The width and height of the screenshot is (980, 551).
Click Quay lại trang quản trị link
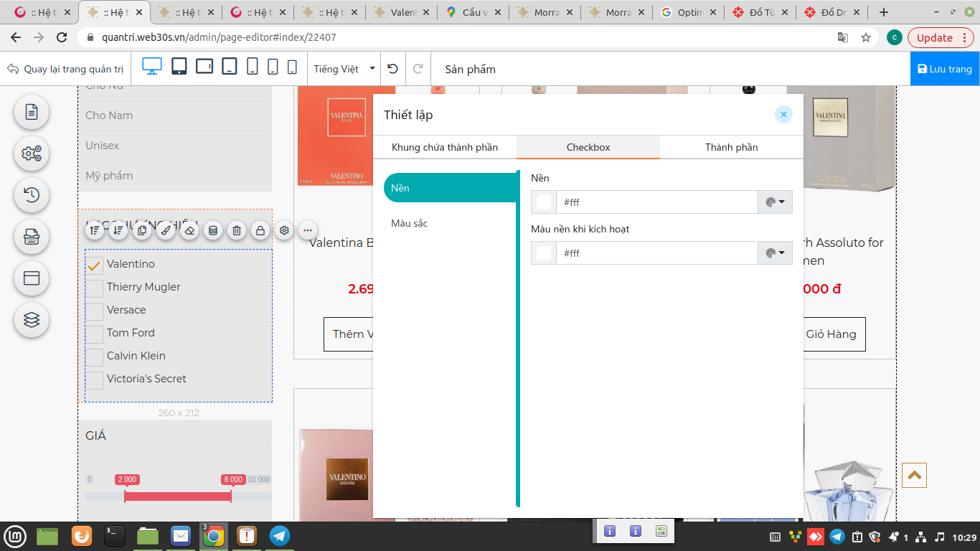[x=65, y=69]
